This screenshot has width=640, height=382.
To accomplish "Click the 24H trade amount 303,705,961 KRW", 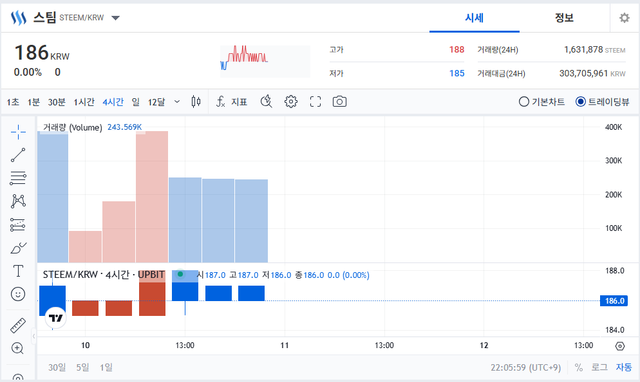I will [592, 73].
